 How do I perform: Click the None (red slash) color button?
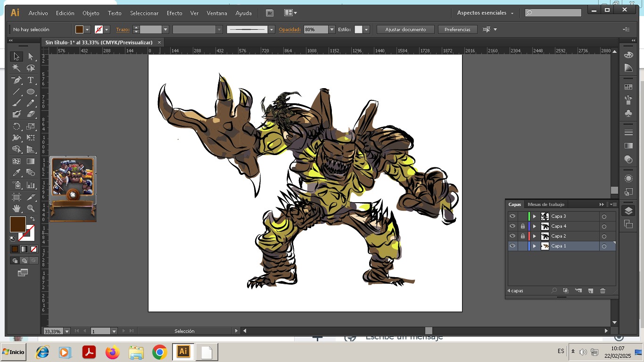coord(33,249)
